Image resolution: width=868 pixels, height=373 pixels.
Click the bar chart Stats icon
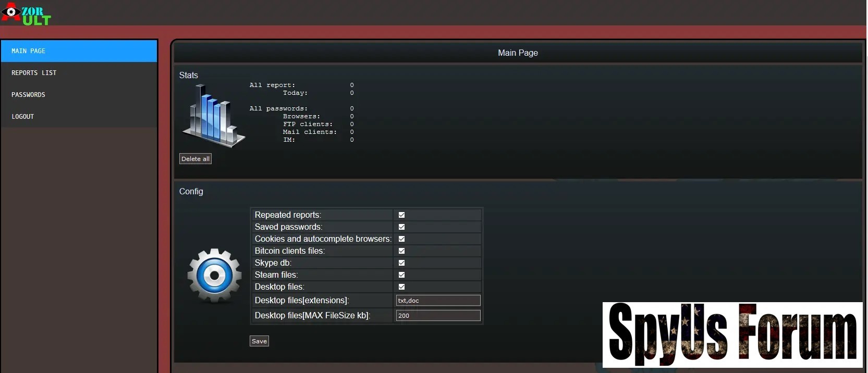(213, 116)
